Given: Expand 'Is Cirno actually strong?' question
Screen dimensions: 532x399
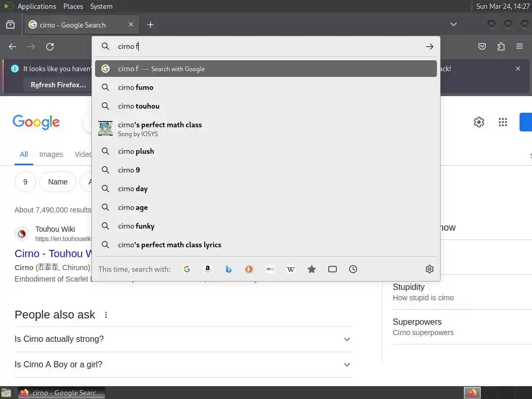Looking at the screenshot, I should [183, 339].
